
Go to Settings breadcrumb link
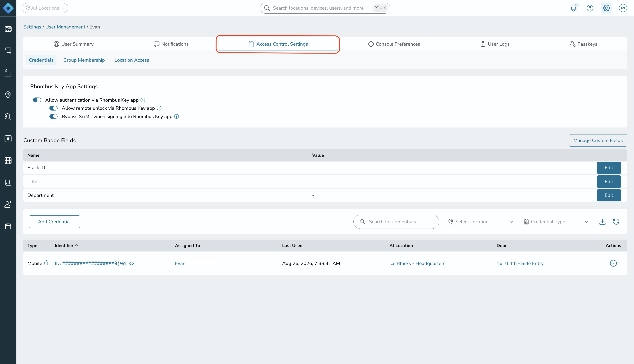pos(32,27)
